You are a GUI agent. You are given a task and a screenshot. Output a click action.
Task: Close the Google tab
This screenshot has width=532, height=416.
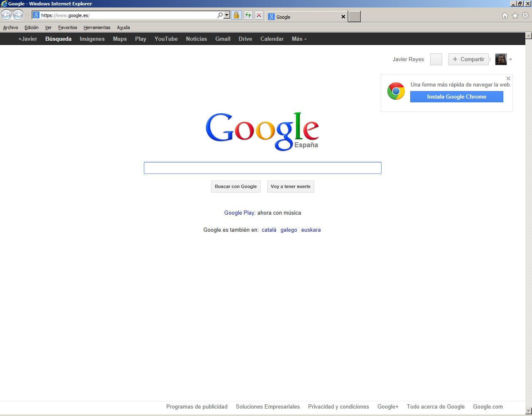pyautogui.click(x=343, y=17)
